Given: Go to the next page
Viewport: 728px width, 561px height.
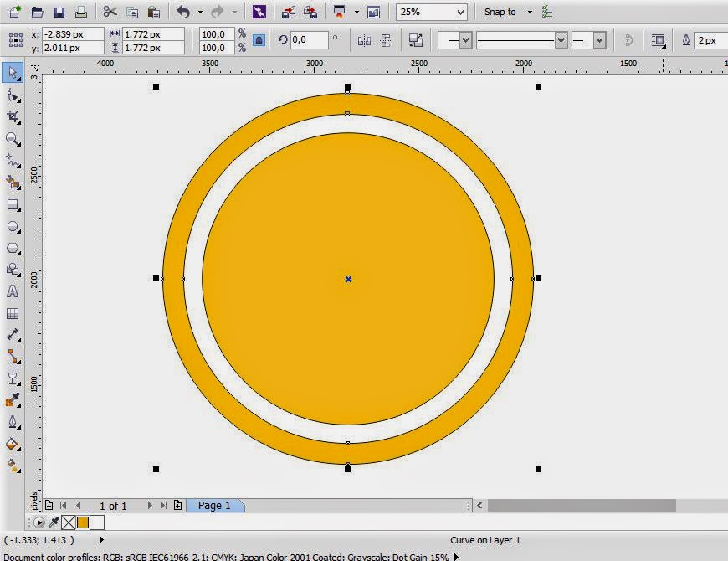Looking at the screenshot, I should click(150, 505).
